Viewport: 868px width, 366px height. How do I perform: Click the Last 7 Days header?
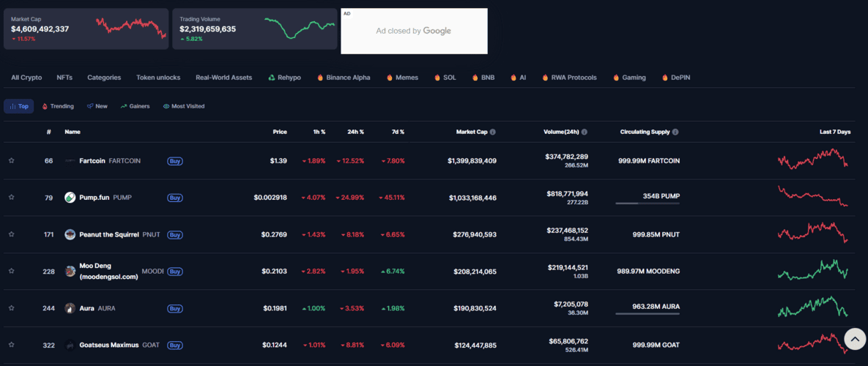coord(835,132)
